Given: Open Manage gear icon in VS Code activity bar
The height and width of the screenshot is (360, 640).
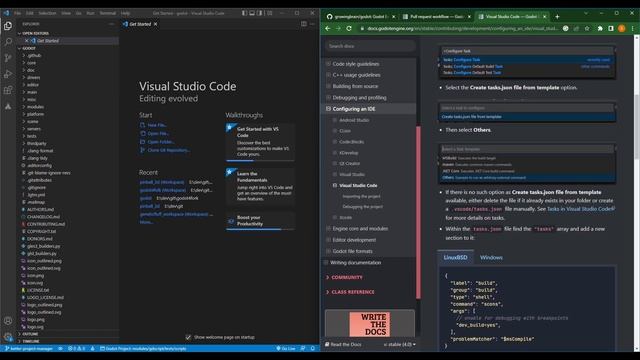Looking at the screenshot, I should click(x=8, y=337).
